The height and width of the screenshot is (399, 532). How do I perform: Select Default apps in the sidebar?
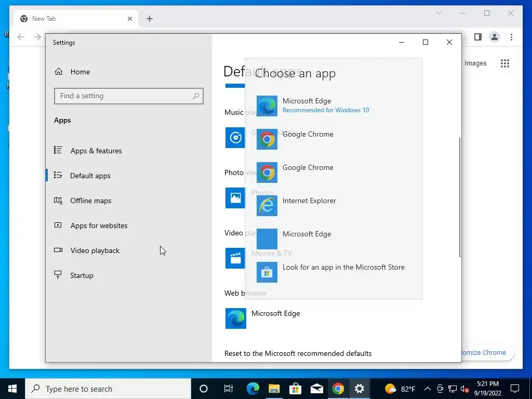tap(129, 176)
